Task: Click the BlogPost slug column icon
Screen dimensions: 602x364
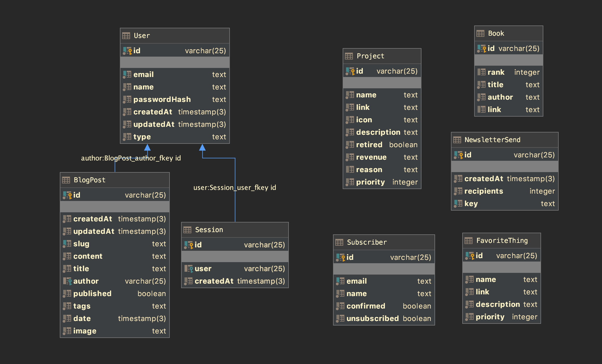Action: click(67, 244)
